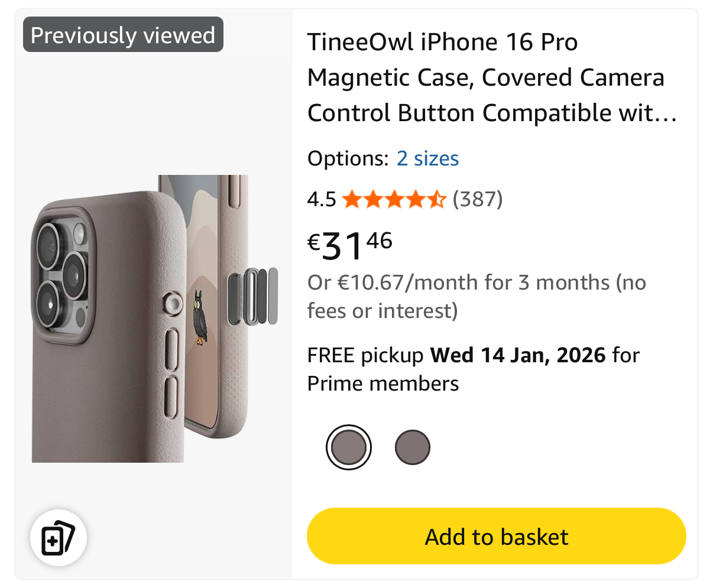
Task: Click the Options label
Action: click(347, 158)
